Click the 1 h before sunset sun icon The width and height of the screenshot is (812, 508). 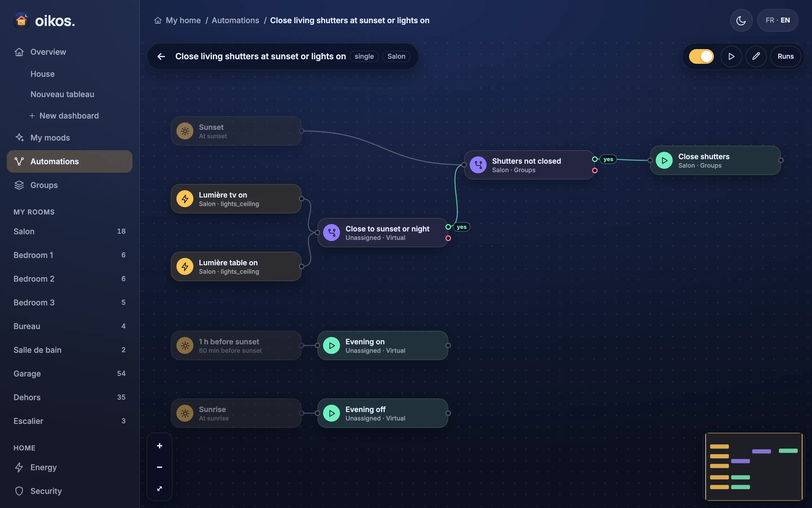[x=185, y=345]
